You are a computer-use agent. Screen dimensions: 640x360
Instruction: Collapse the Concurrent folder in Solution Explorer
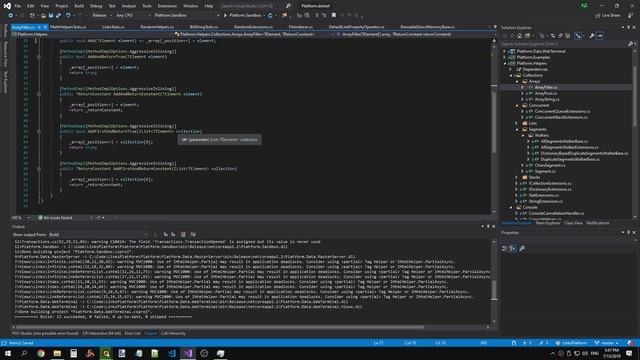(517, 105)
